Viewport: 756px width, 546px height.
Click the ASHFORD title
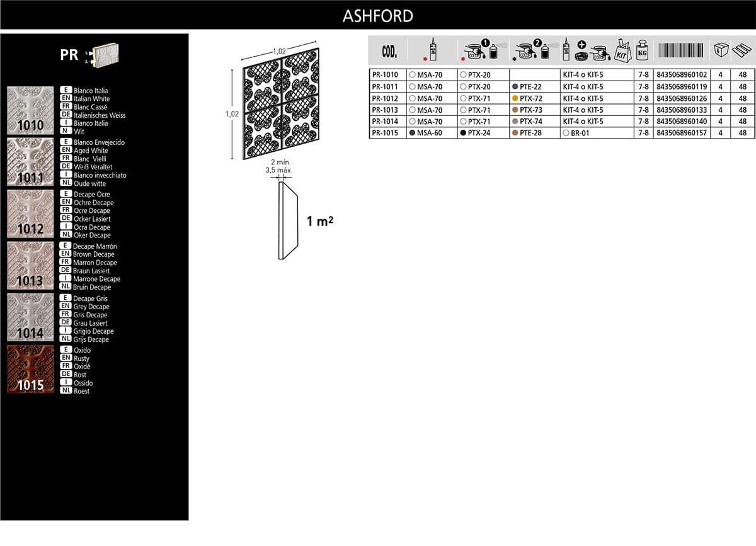(378, 16)
